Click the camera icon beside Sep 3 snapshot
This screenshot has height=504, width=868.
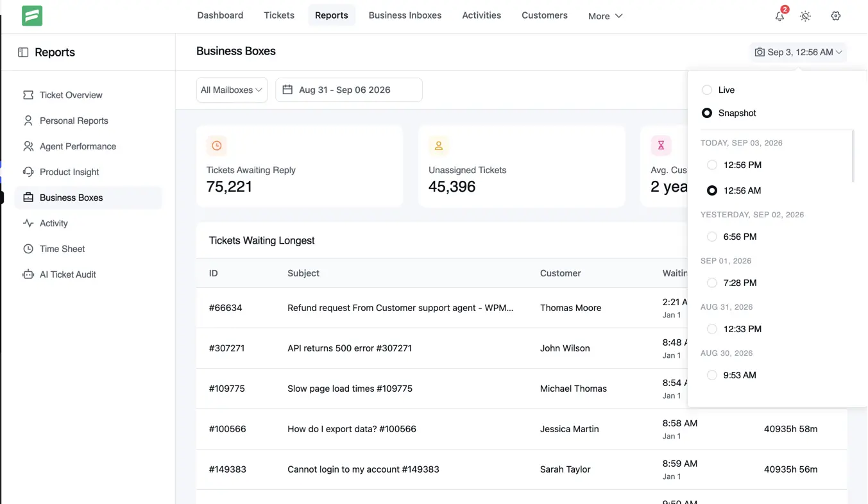point(760,52)
